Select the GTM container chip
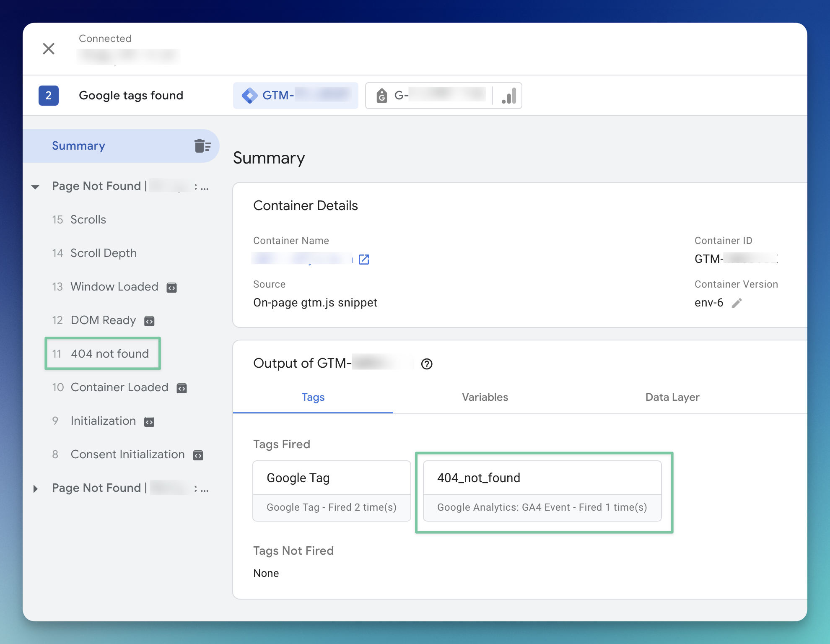830x644 pixels. [x=296, y=96]
